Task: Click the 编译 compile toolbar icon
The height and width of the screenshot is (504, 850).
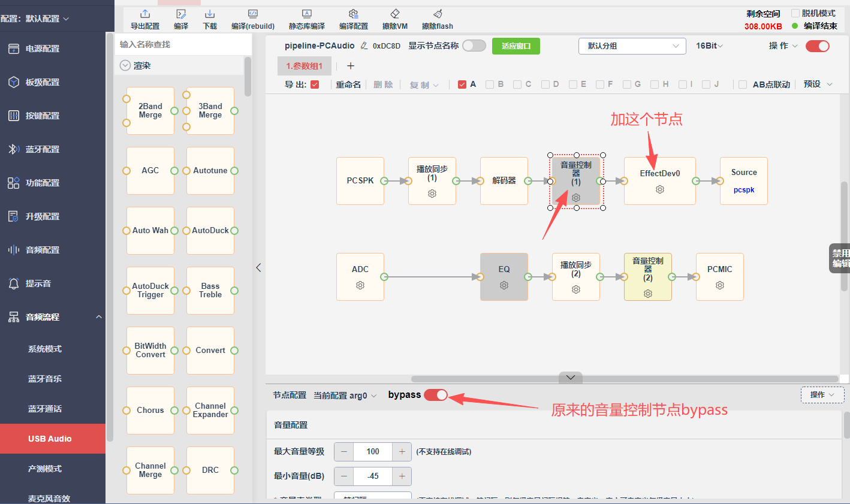Action: pyautogui.click(x=181, y=14)
